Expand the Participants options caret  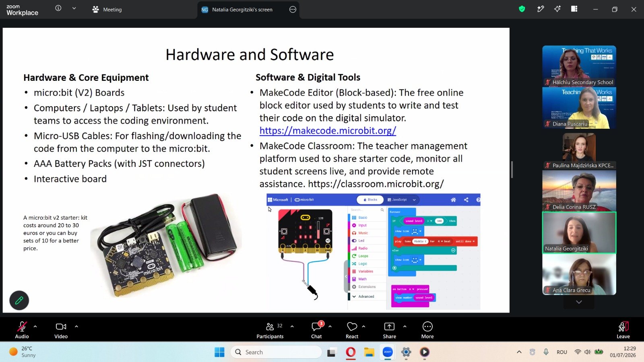292,327
